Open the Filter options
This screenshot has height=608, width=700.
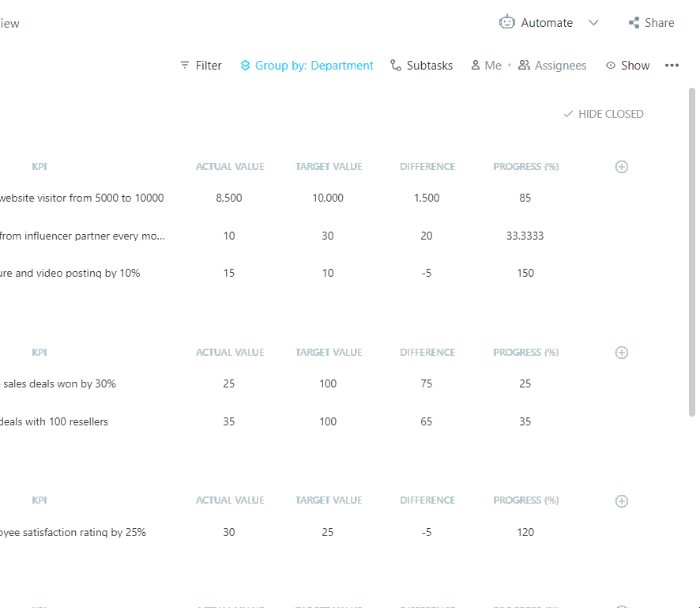(x=201, y=66)
